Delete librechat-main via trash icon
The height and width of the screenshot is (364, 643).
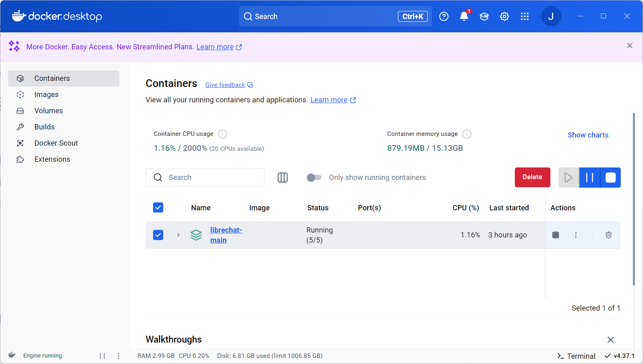coord(609,235)
